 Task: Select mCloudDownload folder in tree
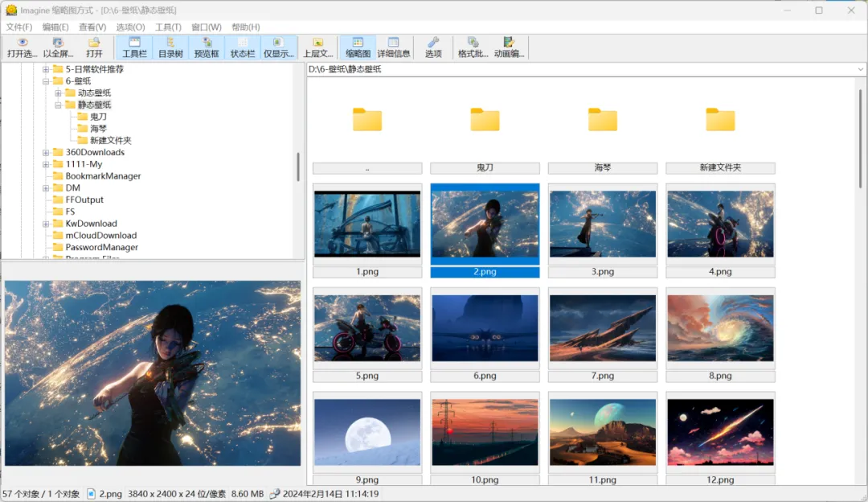[100, 236]
